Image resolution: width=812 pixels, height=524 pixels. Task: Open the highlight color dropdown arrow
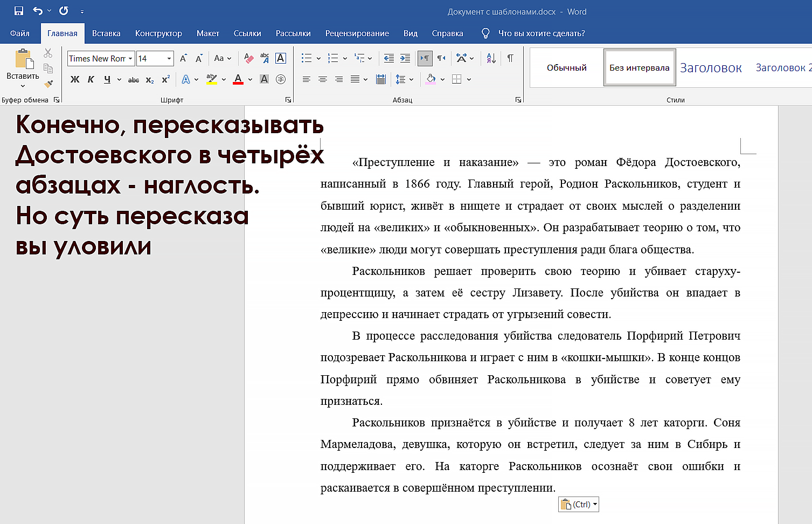point(224,79)
